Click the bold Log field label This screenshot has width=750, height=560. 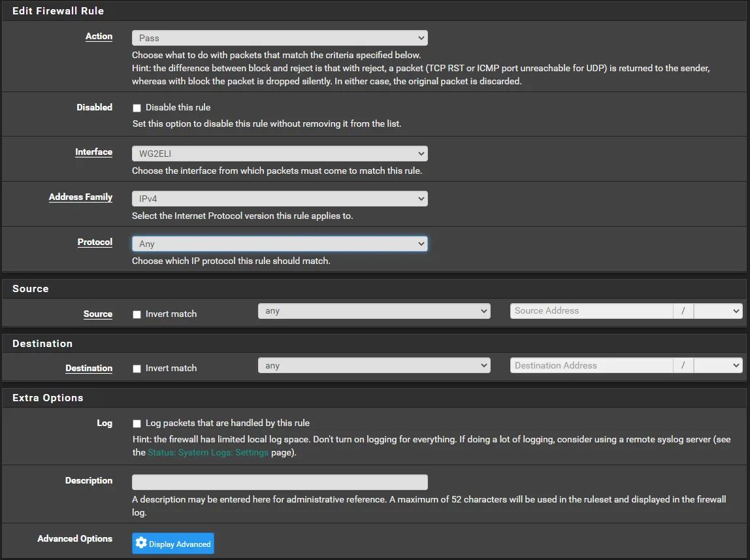105,423
